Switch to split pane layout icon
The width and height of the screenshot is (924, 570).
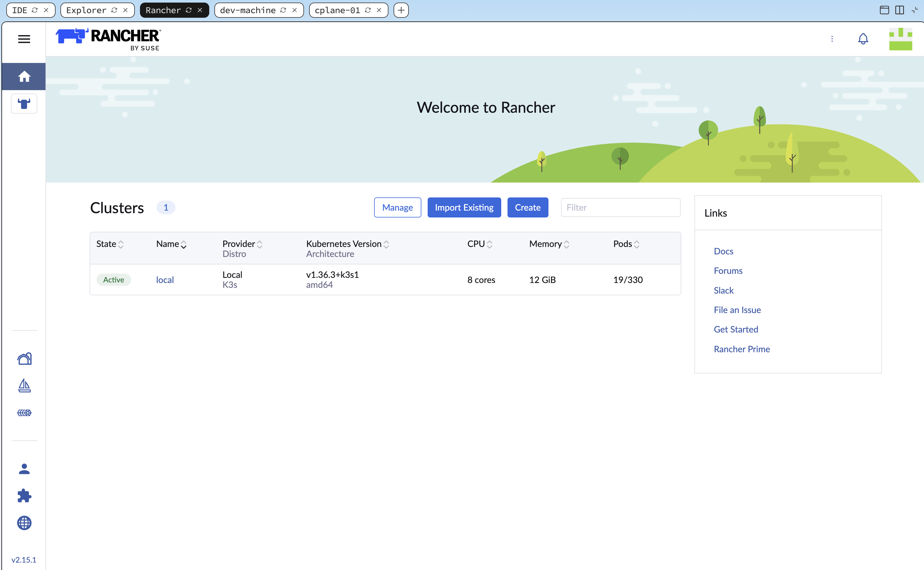click(899, 10)
